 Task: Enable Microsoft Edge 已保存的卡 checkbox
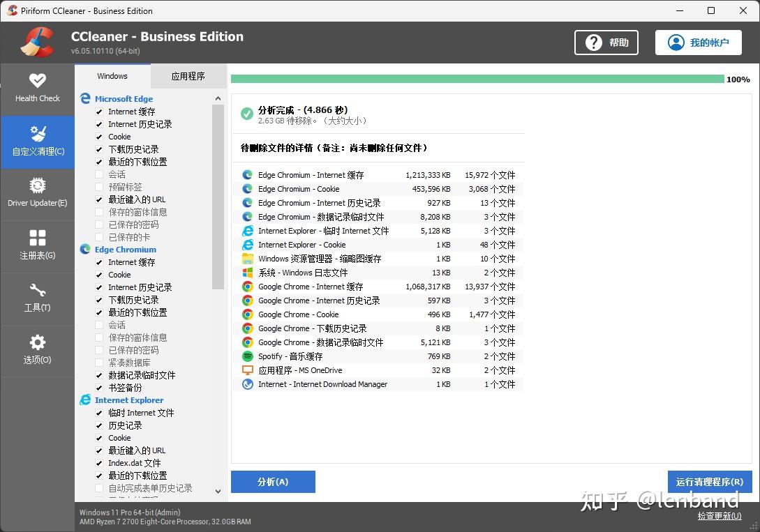99,237
